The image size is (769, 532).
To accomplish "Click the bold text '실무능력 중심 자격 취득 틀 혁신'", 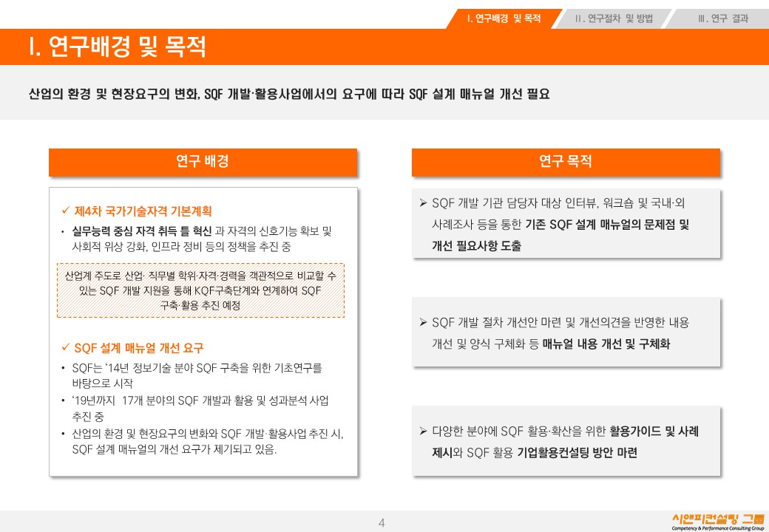I will click(x=142, y=231).
